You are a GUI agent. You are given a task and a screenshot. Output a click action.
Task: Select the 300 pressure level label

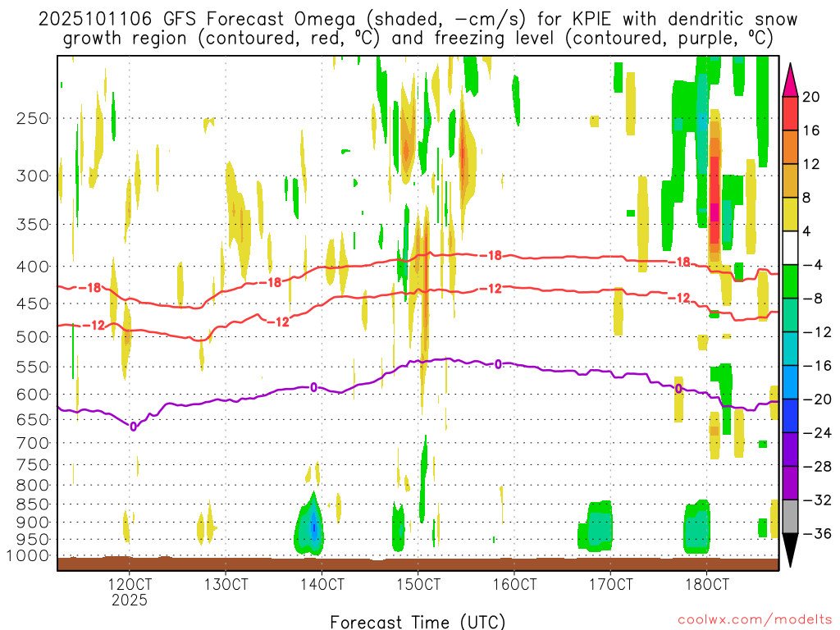point(33,176)
